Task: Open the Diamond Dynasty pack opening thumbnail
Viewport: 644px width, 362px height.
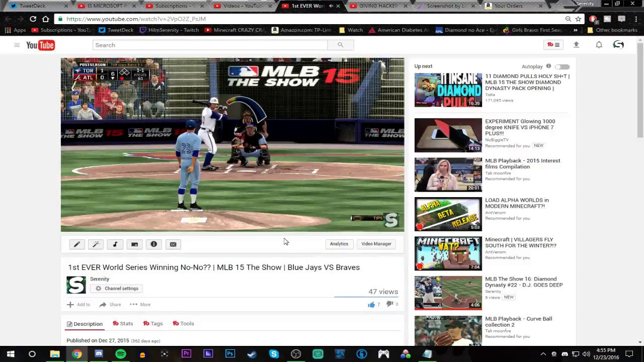Action: [x=448, y=90]
